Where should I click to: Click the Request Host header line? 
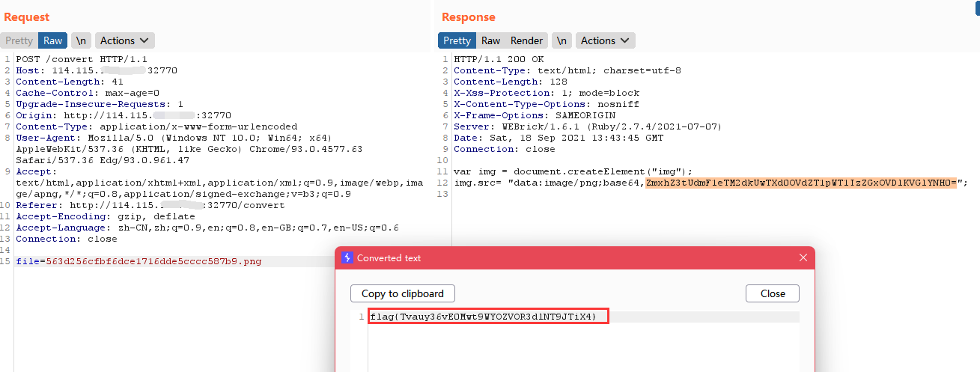point(96,70)
